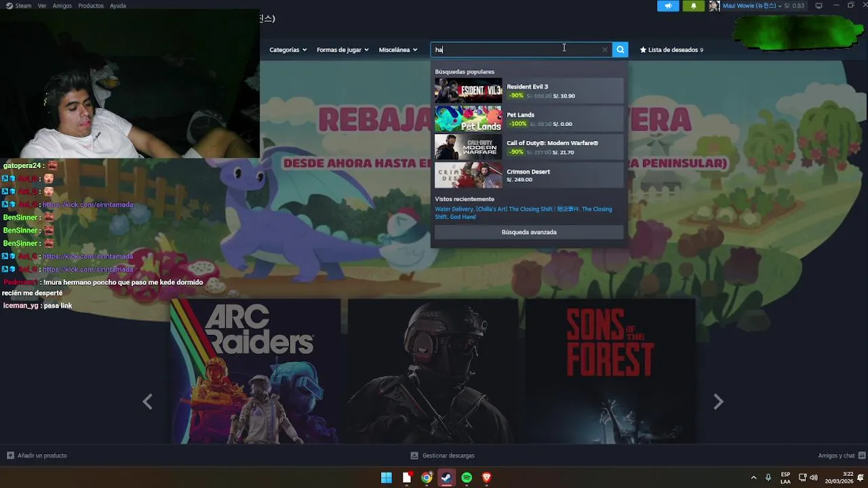The width and height of the screenshot is (868, 488).
Task: Open Spotify from the taskbar
Action: click(x=467, y=478)
